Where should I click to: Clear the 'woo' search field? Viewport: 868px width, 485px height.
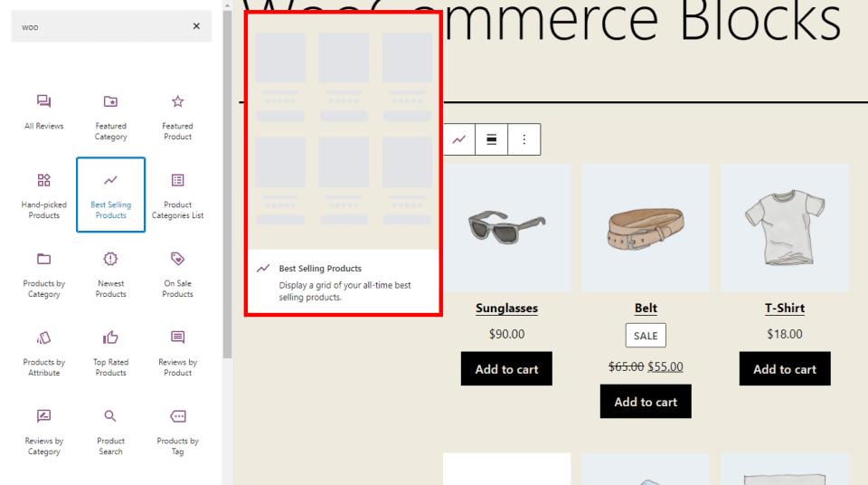[196, 26]
